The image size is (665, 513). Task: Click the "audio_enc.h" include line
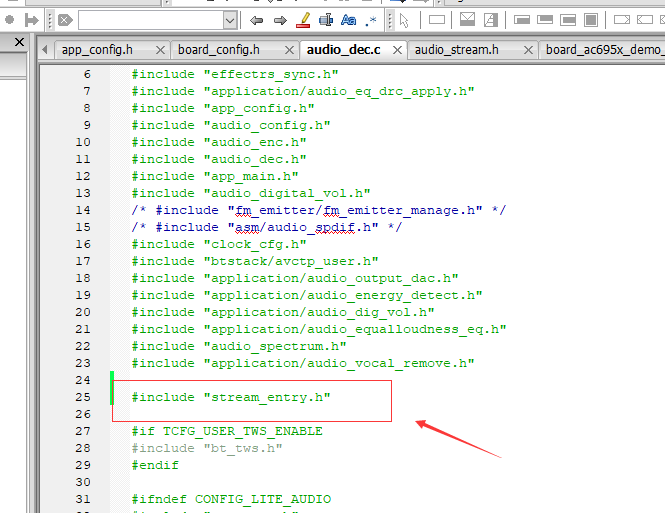pos(219,142)
